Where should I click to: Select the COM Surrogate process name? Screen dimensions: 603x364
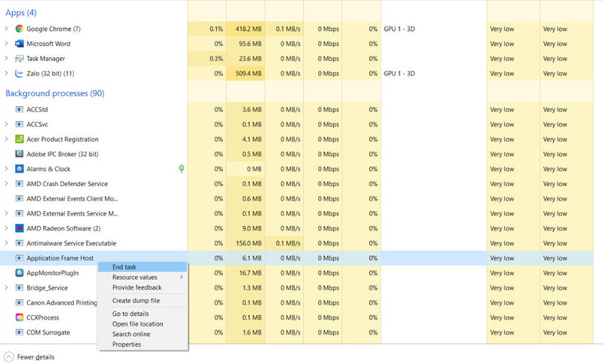48,332
